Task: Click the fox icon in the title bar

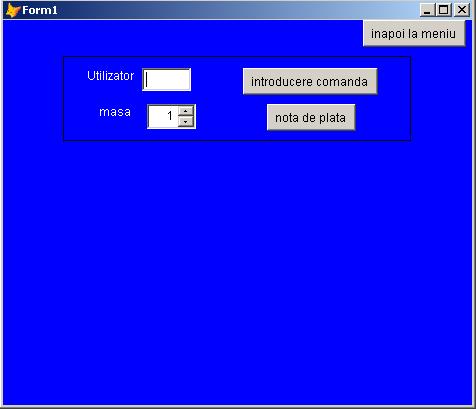Action: (x=13, y=10)
